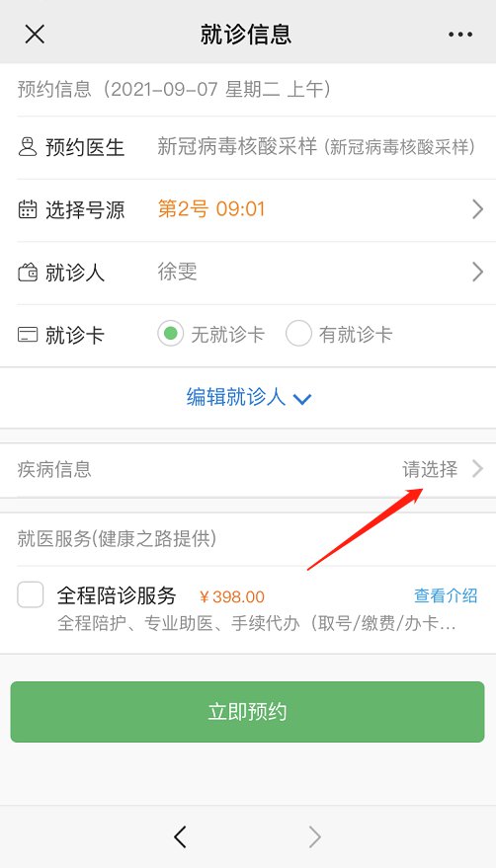Go forward with bottom right arrow
Image resolution: width=496 pixels, height=868 pixels.
tap(314, 837)
